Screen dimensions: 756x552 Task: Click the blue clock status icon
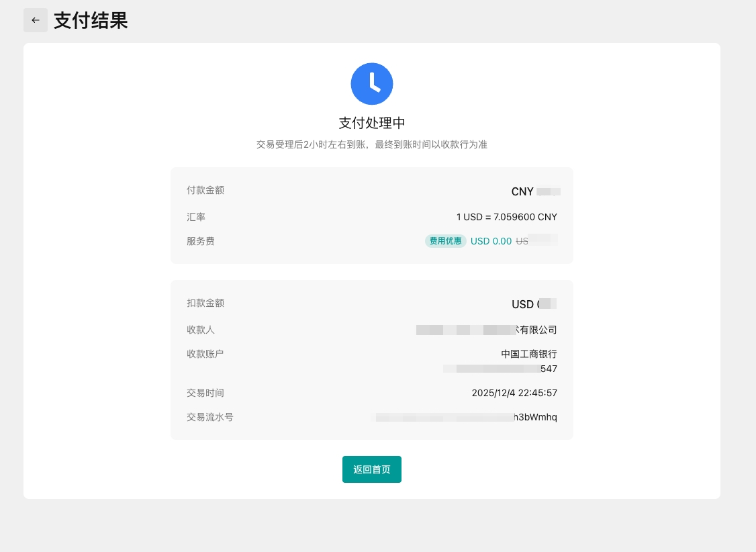tap(371, 84)
